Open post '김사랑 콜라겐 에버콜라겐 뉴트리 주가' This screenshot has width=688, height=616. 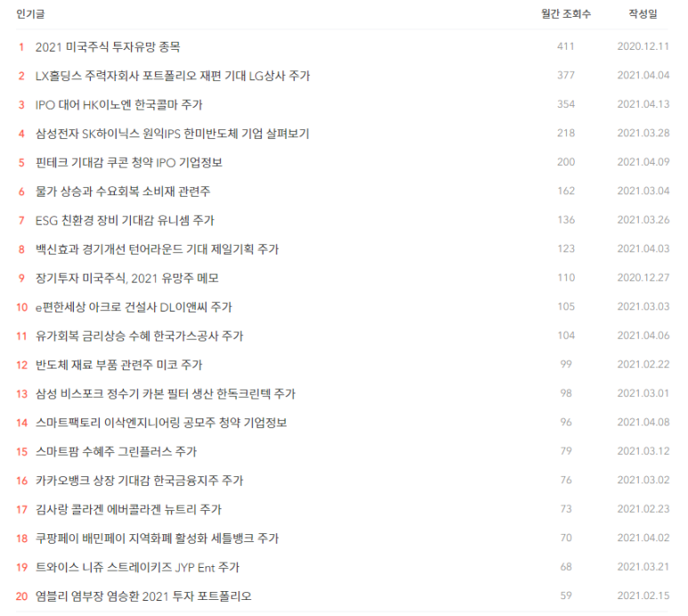coord(128,510)
